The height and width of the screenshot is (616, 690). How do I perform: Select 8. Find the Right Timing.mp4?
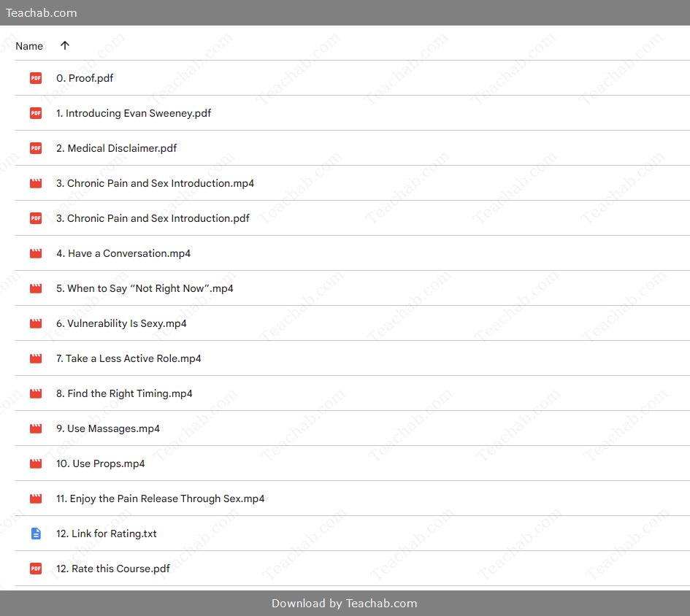tap(124, 393)
